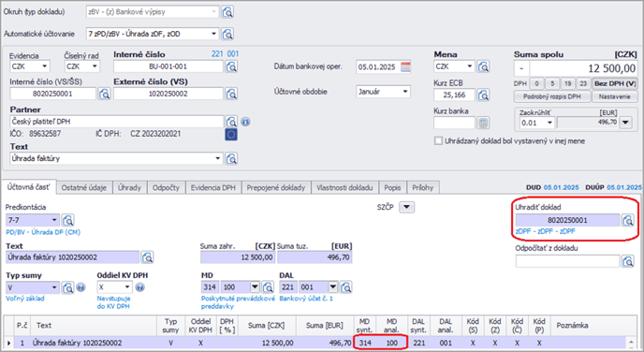Switch to Účtovná časť tab
644x352 pixels.
click(x=28, y=187)
